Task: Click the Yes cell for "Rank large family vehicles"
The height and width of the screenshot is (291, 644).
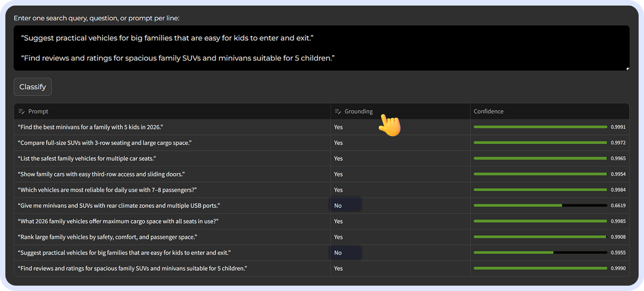Action: click(338, 237)
